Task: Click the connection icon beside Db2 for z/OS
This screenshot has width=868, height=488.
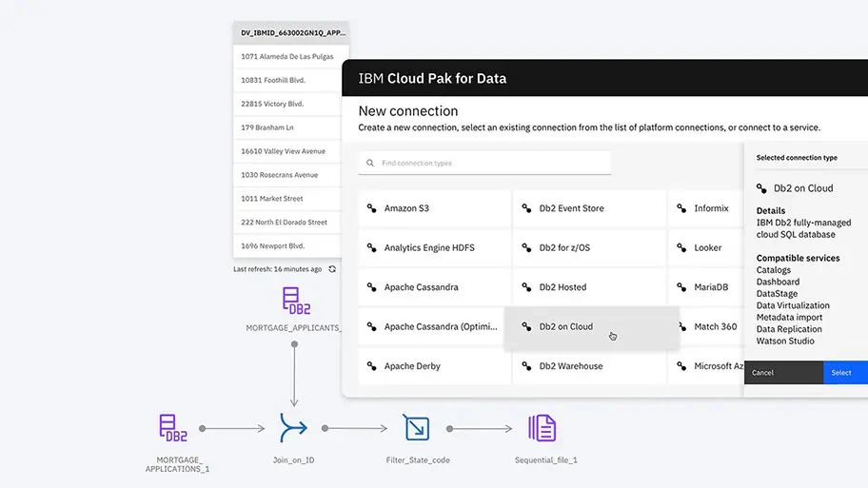Action: [x=526, y=247]
